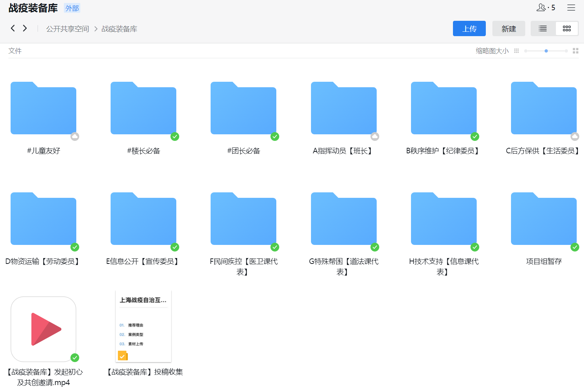Switch to grid view
This screenshot has height=392, width=584.
point(567,28)
